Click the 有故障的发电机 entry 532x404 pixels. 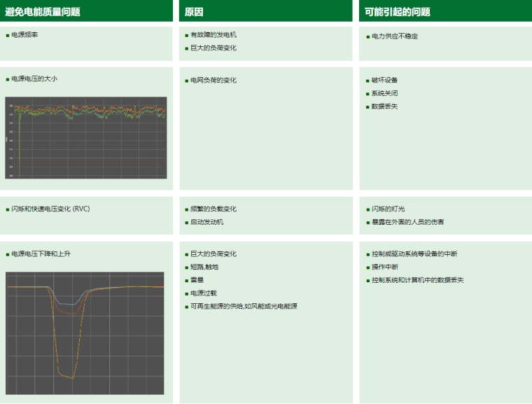tap(213, 35)
